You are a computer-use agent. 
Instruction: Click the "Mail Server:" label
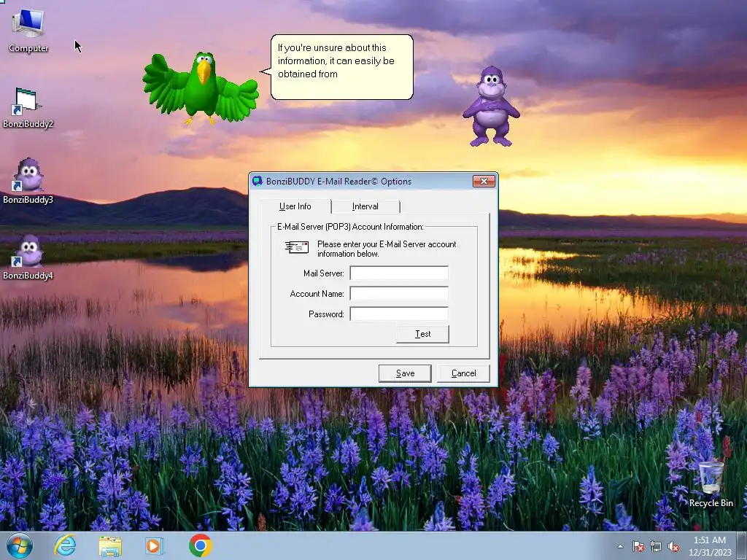(323, 273)
